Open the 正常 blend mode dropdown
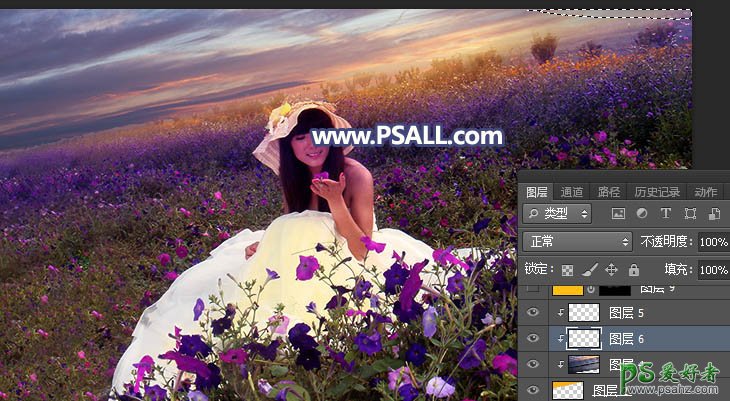Screen dimensions: 730x401 578,242
